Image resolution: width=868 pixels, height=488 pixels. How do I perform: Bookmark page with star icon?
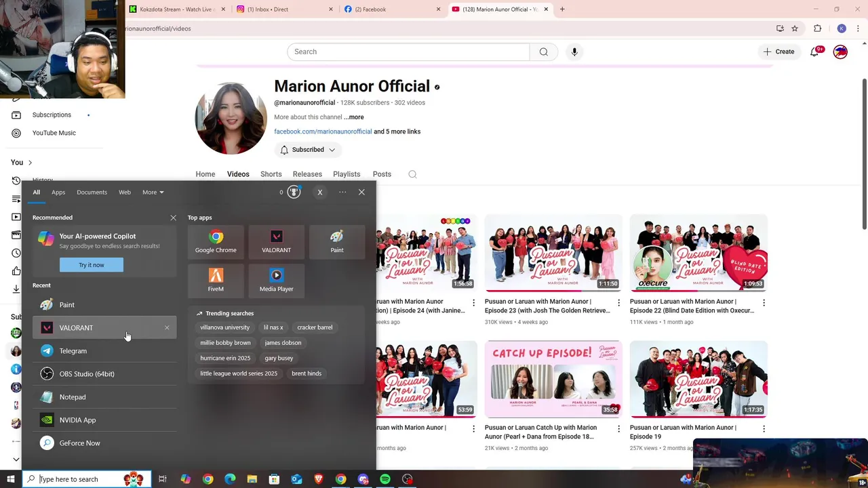pos(795,28)
